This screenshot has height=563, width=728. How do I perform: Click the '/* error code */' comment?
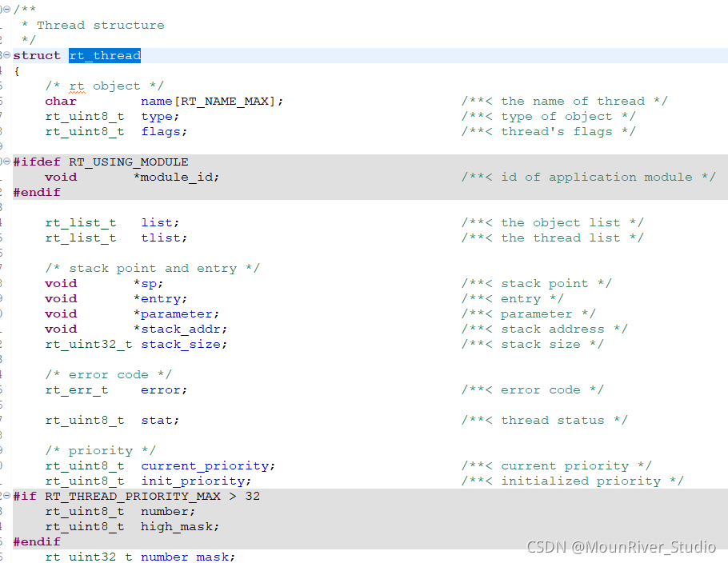(109, 374)
